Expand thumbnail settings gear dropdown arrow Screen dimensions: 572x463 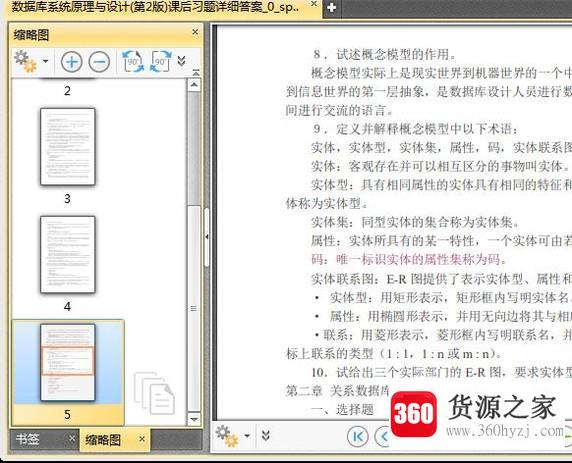tap(46, 61)
